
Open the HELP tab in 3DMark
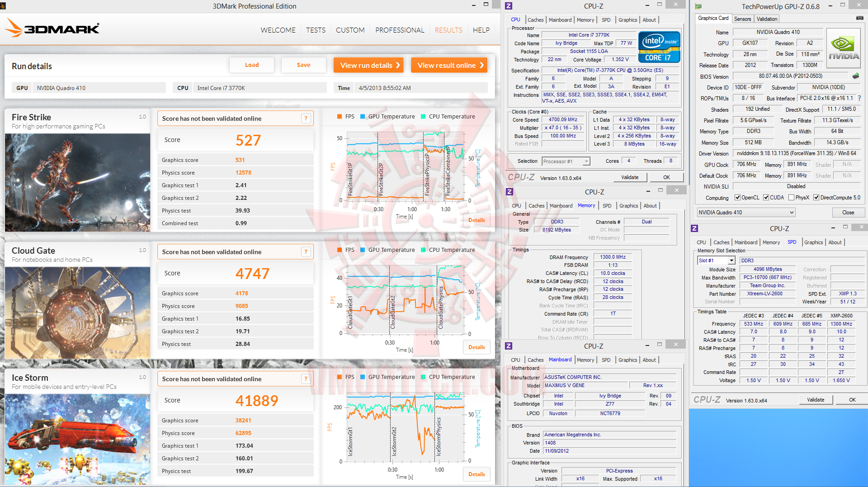point(481,30)
